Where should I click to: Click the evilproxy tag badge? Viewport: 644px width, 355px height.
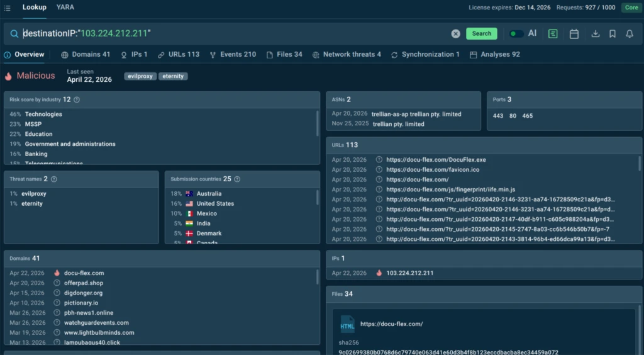(140, 76)
